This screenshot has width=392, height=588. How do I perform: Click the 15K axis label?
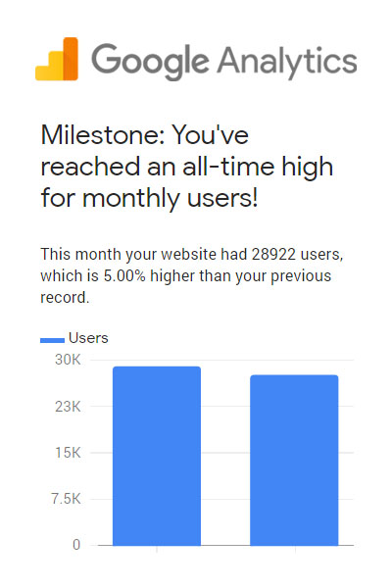[68, 453]
